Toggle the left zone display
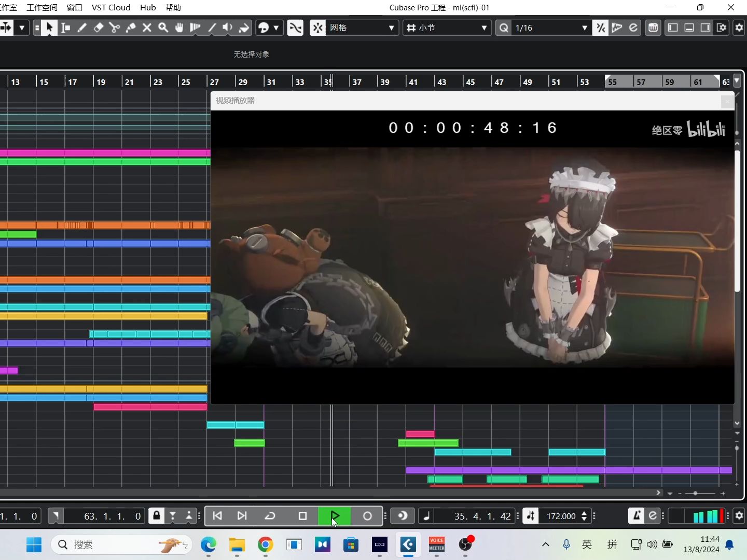747x560 pixels. tap(673, 27)
